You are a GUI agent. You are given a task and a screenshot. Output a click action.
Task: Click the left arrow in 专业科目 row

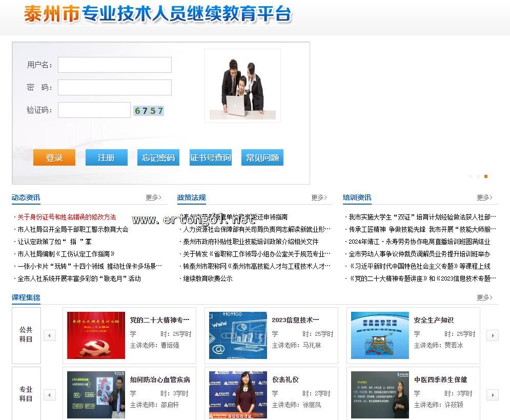50,395
